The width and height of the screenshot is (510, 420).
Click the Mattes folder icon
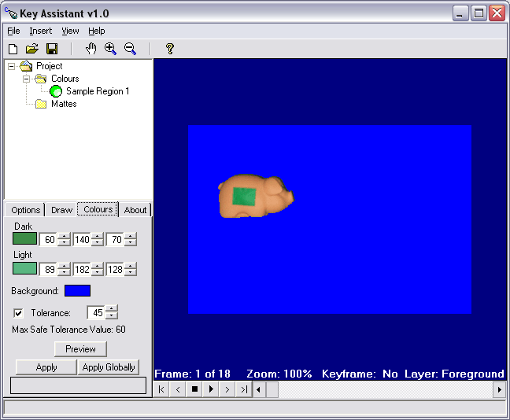[x=41, y=104]
